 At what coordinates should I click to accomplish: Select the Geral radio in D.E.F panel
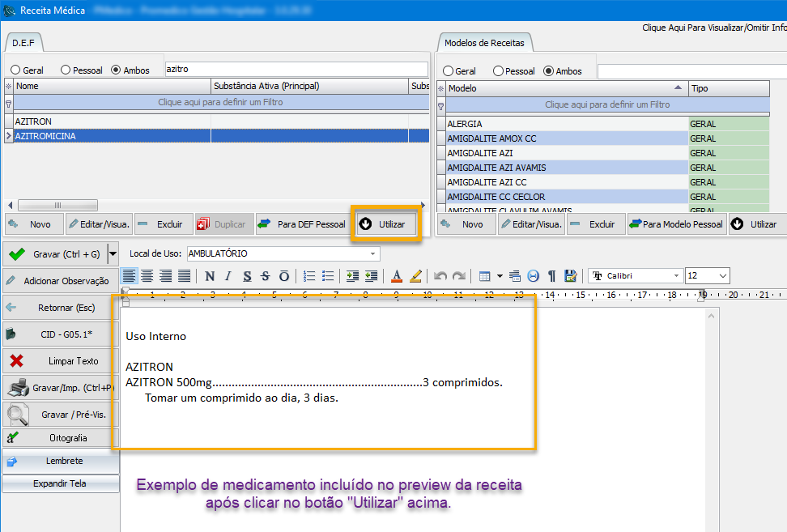point(15,70)
